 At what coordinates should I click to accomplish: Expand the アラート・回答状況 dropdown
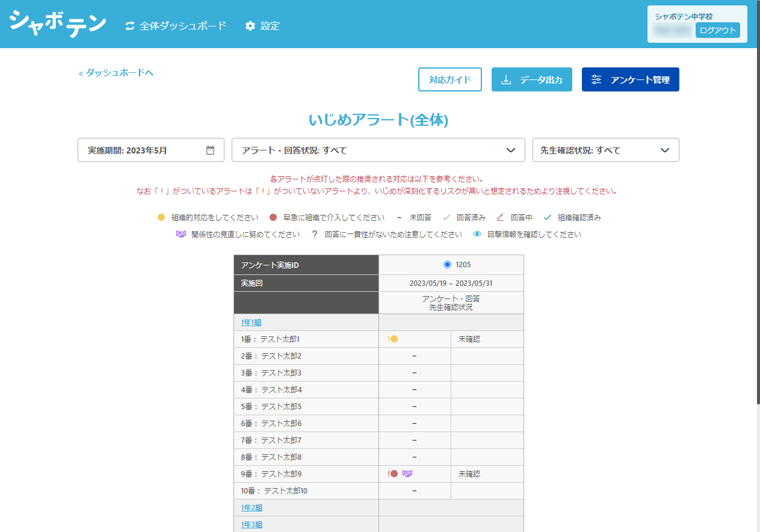pos(378,150)
